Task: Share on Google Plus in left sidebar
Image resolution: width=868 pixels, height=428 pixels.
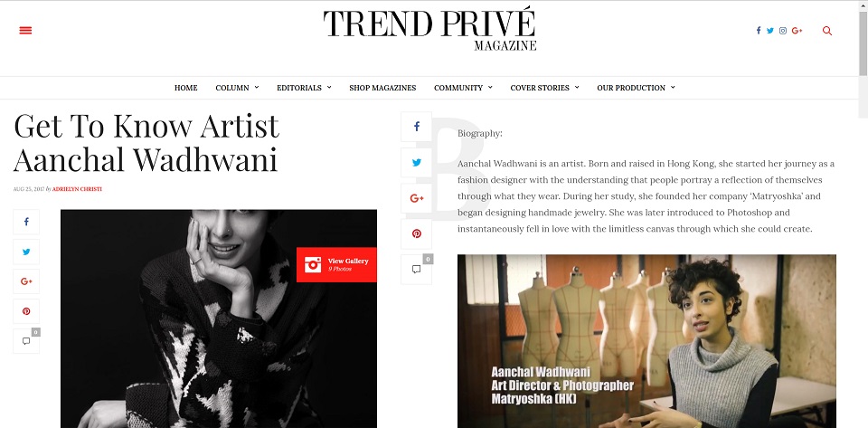Action: [x=26, y=281]
